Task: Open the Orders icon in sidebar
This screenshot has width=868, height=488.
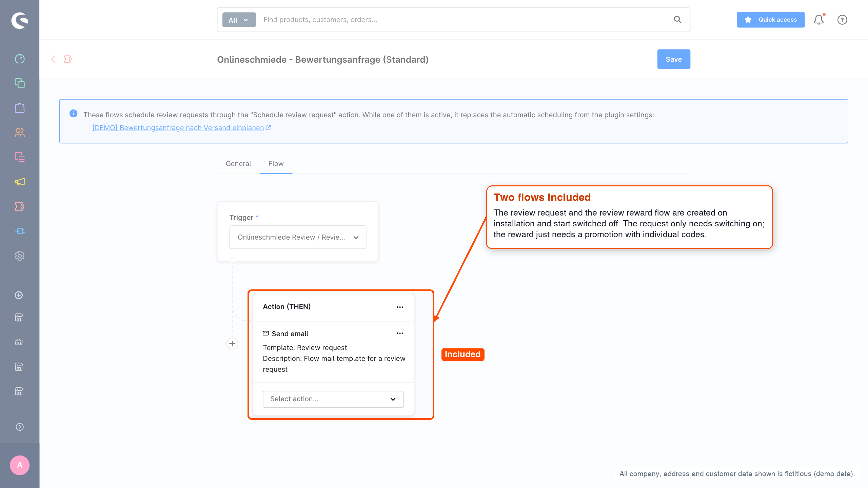Action: click(20, 108)
